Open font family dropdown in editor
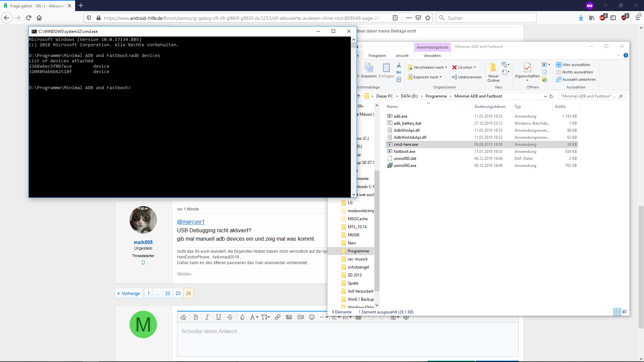The image size is (644, 362). 254,317
